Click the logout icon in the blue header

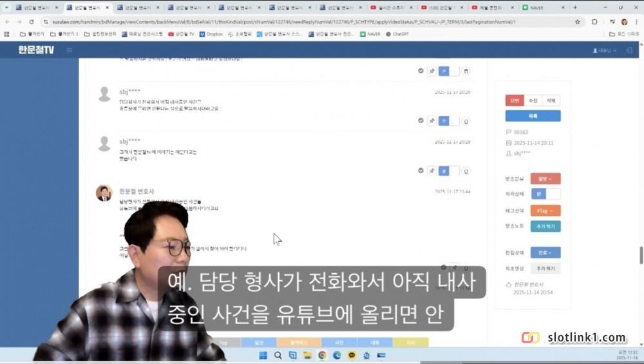[629, 50]
